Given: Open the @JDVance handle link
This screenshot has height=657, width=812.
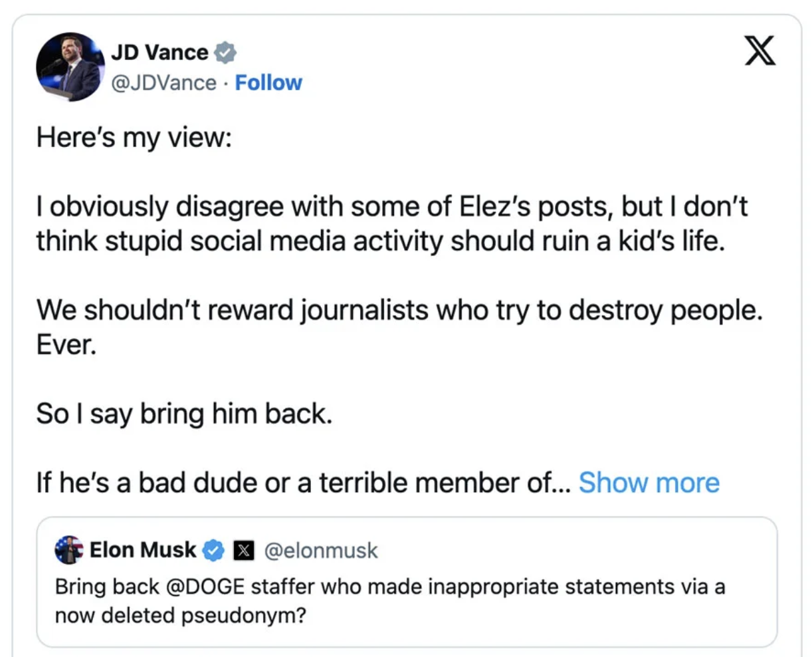Looking at the screenshot, I should (163, 83).
